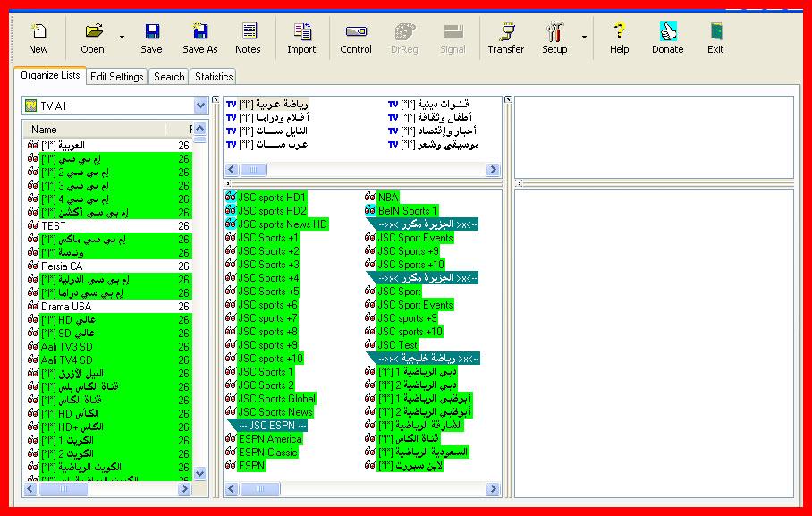
Task: Open the Statistics tab
Action: click(x=214, y=77)
